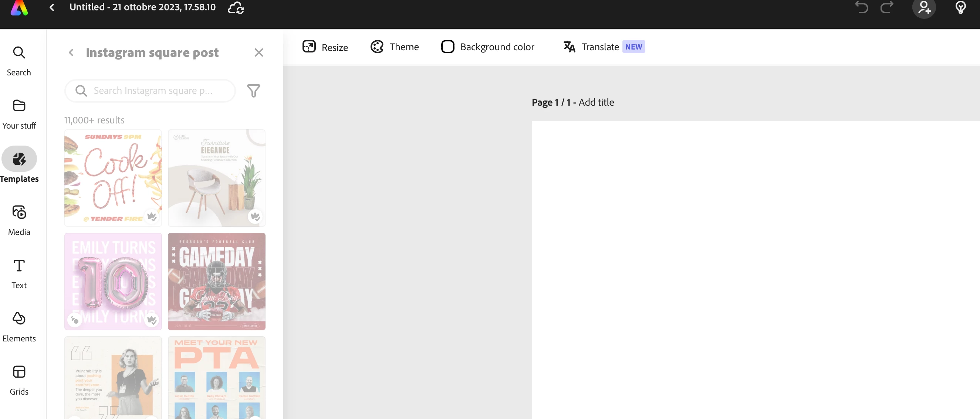Click the invite collaborator icon
The image size is (980, 419).
924,8
